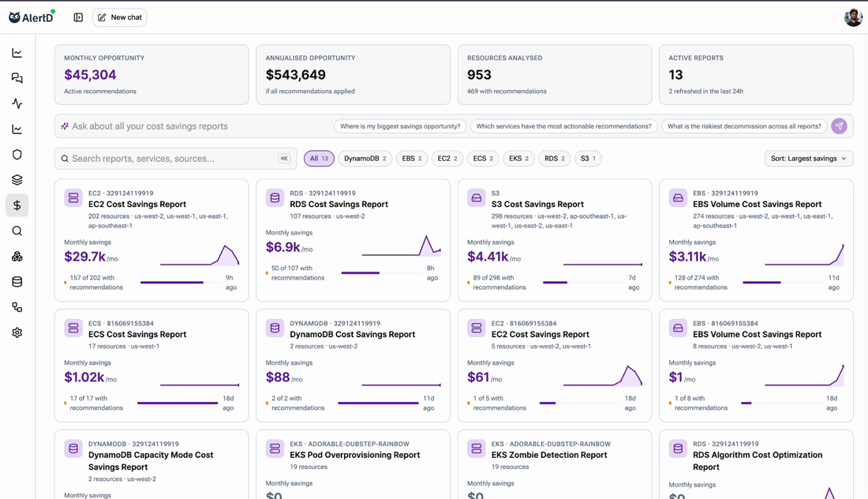Click the S3 Cost Savings Report icon
Image resolution: width=868 pixels, height=499 pixels.
coord(476,197)
